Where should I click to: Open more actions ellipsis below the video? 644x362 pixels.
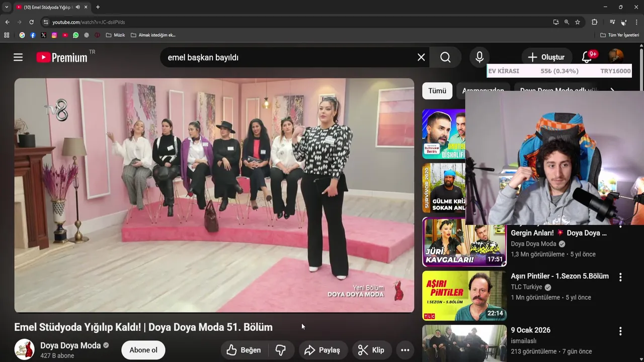click(x=405, y=350)
